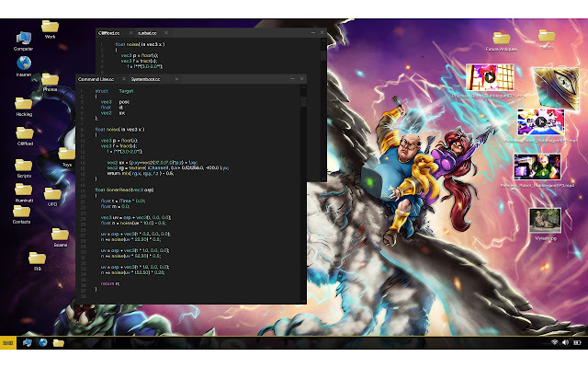Screen dimensions: 588x368
Task: Click the Wi-Fi tray icon
Action: pos(554,342)
